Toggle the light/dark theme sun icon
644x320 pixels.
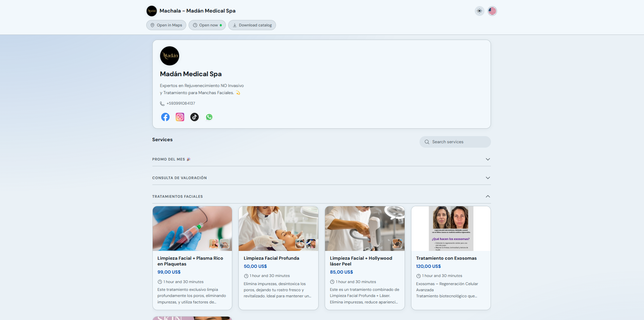click(x=479, y=11)
